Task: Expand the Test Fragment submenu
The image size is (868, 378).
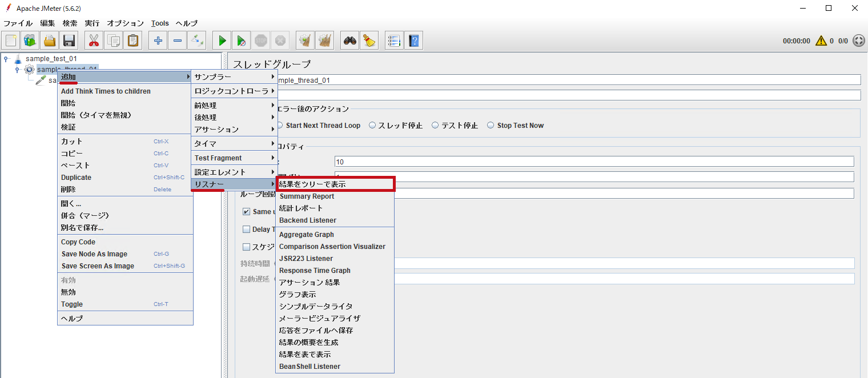Action: tap(234, 158)
